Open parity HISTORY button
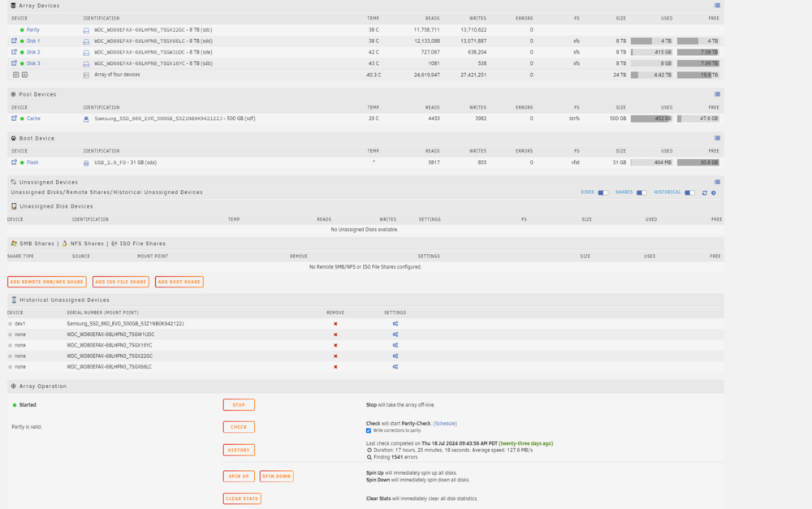This screenshot has width=812, height=509. tap(239, 450)
